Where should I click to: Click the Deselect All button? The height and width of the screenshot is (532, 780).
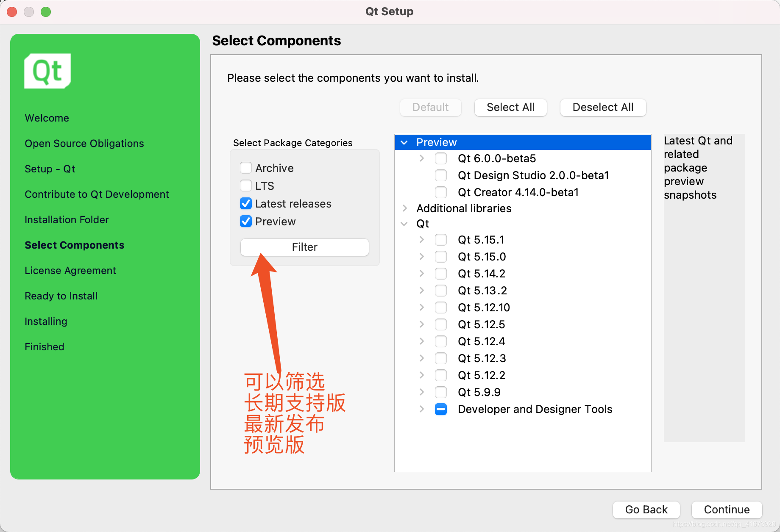pos(602,107)
